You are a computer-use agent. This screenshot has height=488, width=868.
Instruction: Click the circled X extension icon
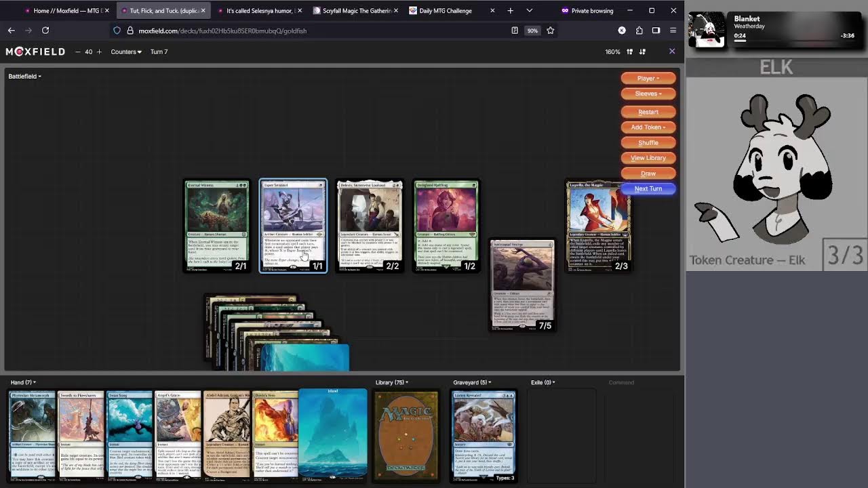pyautogui.click(x=622, y=30)
